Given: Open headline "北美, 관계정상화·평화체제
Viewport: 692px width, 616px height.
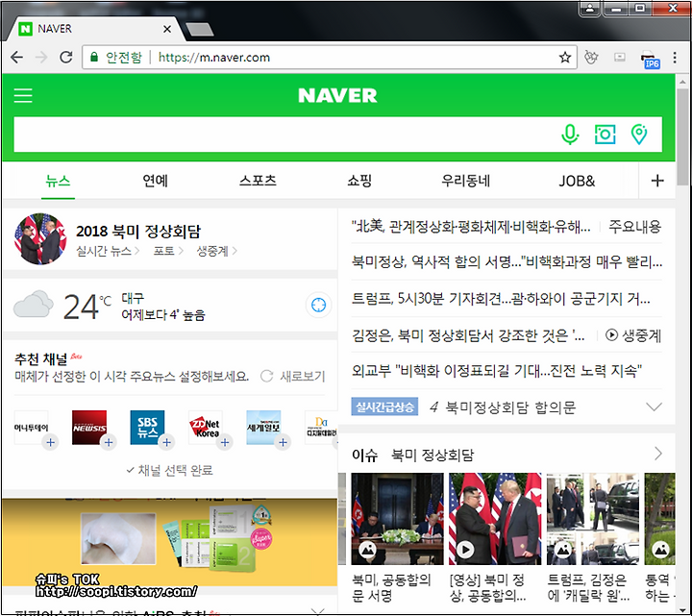Looking at the screenshot, I should point(471,227).
